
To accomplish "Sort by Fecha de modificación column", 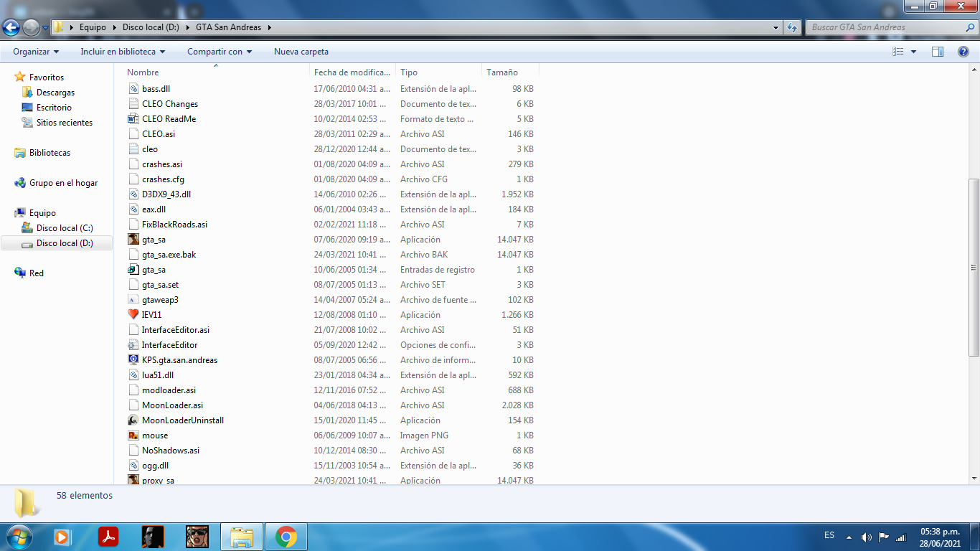I will tap(353, 72).
